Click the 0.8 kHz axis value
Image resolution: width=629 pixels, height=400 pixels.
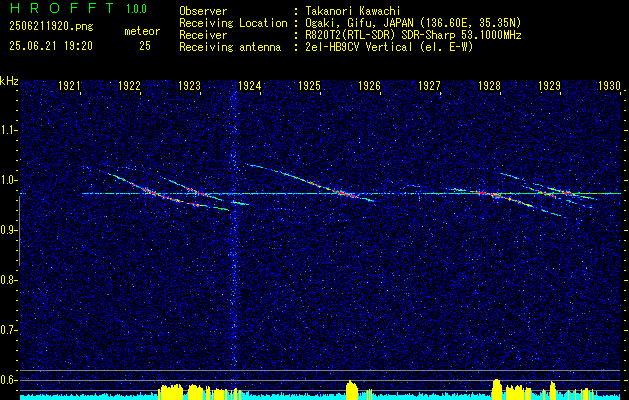9,280
